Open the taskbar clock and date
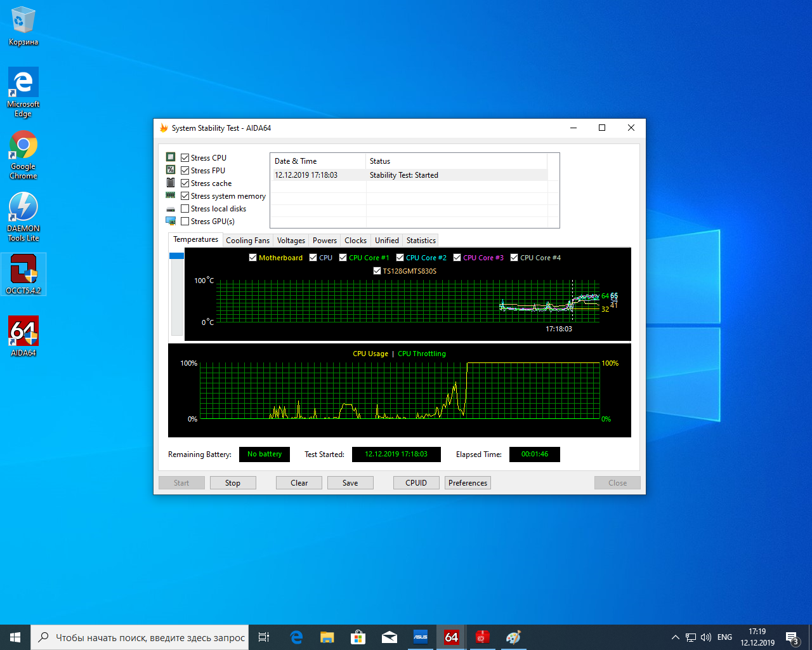Screen dimensions: 812x650 757,637
